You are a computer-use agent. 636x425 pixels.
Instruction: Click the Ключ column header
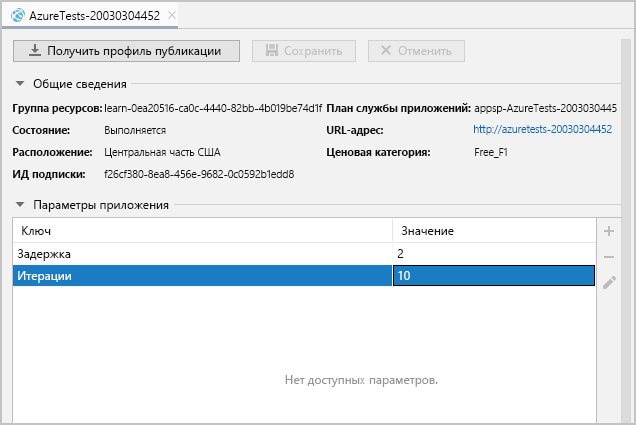point(202,231)
